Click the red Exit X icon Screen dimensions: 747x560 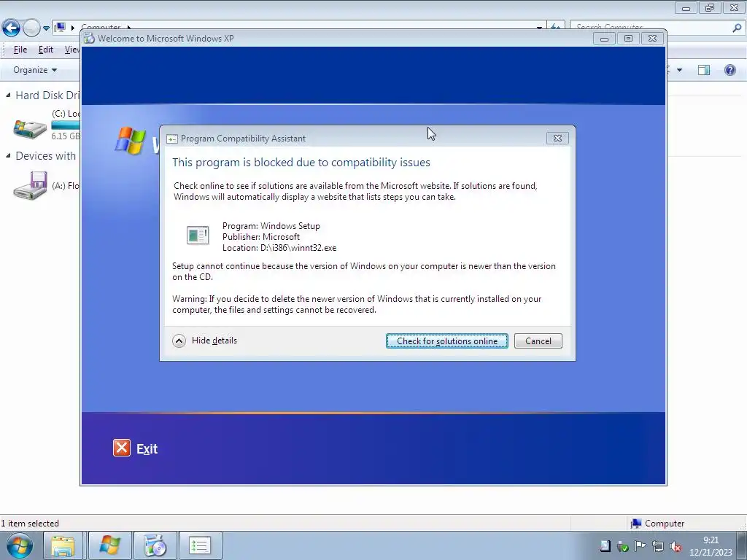[122, 448]
